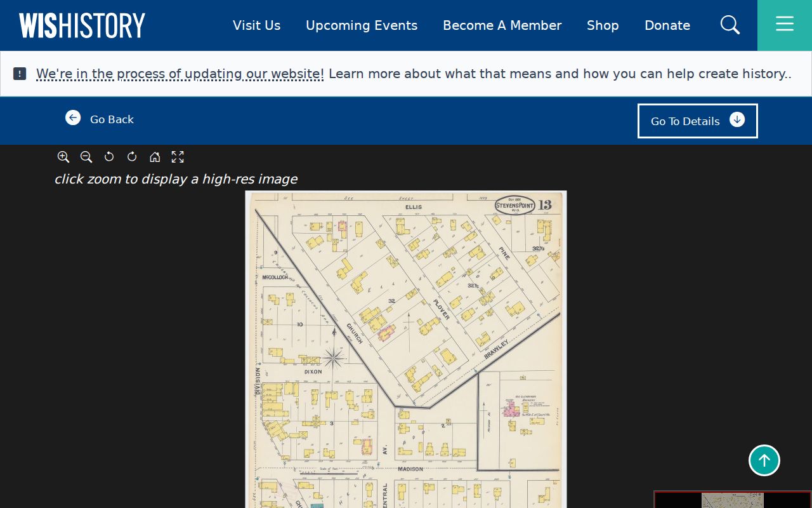
Task: Rotate the map clockwise
Action: click(x=132, y=157)
